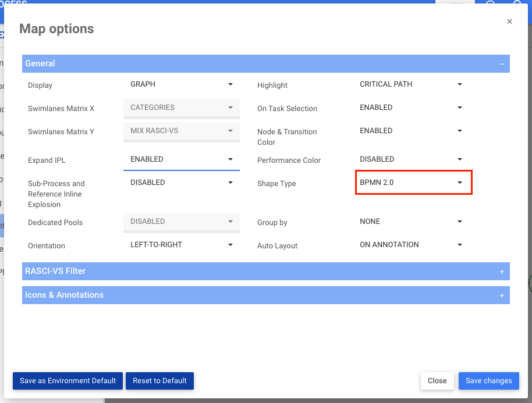The height and width of the screenshot is (403, 532).
Task: Expand Icons & Annotations plus icon
Action: pyautogui.click(x=502, y=295)
